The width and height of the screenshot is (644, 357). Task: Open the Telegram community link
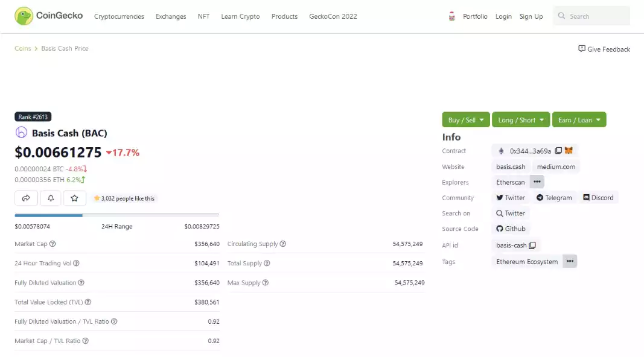[x=554, y=198]
